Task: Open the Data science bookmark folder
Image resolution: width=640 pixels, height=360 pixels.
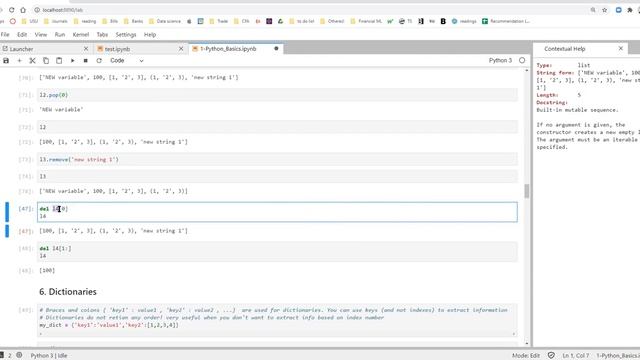Action: [165, 21]
